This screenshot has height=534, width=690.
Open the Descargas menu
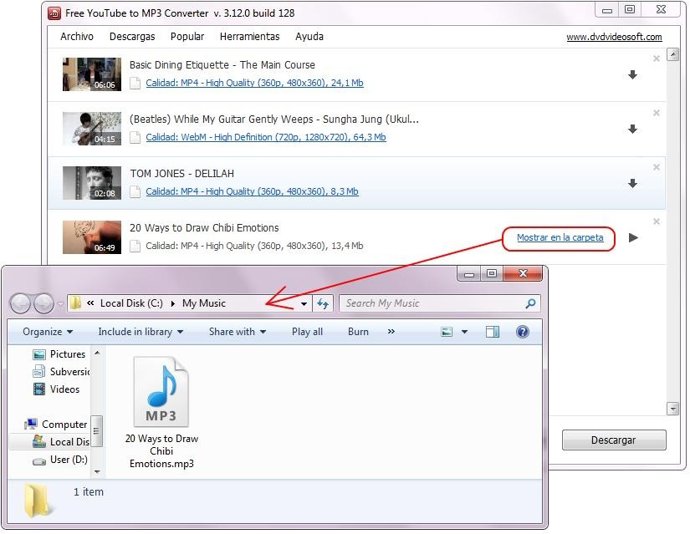[x=132, y=37]
